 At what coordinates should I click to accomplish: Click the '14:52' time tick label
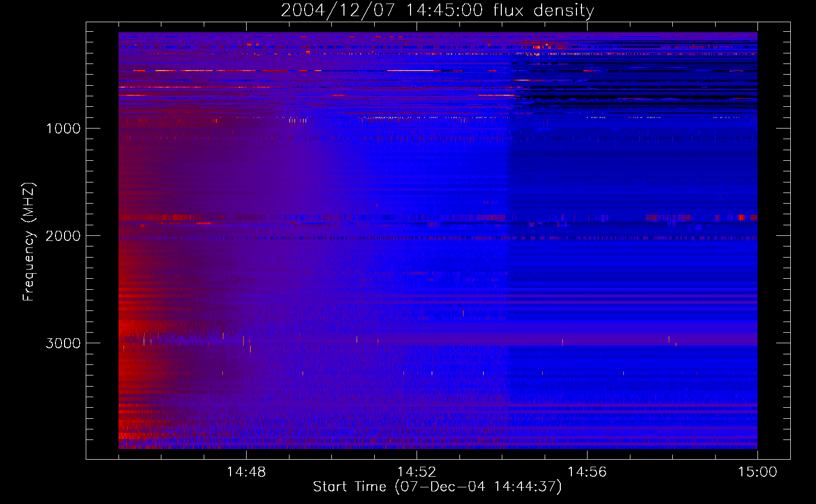[x=417, y=472]
